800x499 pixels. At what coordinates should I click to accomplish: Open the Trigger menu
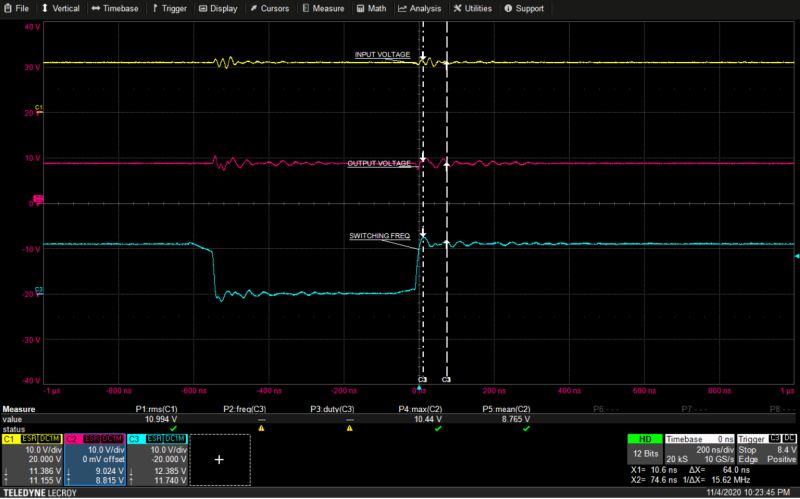pyautogui.click(x=169, y=8)
